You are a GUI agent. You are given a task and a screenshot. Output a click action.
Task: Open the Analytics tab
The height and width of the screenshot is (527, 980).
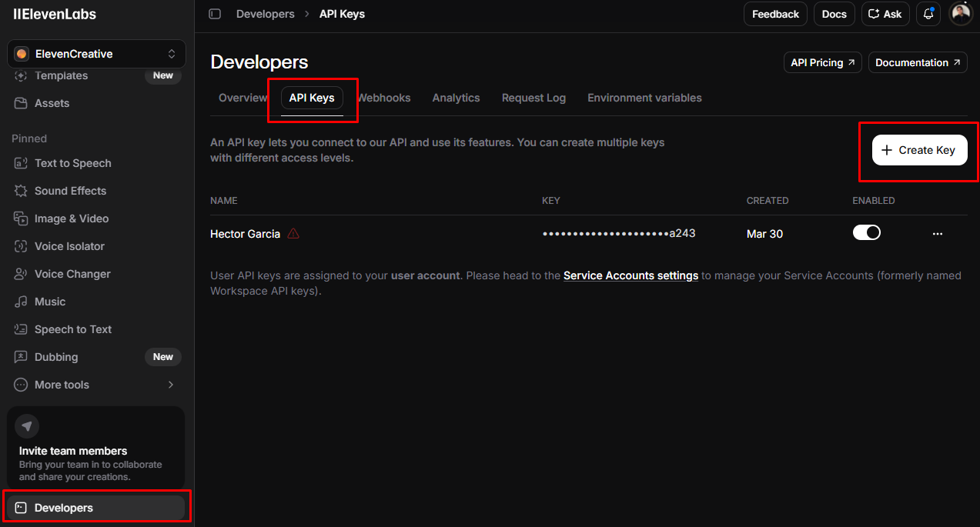click(456, 98)
